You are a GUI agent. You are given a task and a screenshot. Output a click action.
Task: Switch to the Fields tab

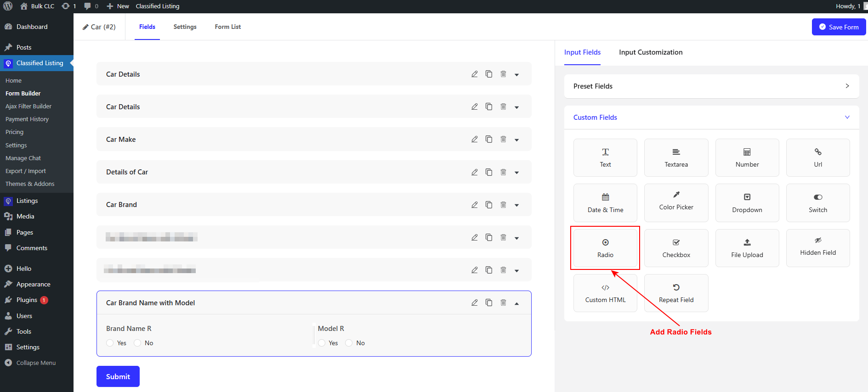click(147, 27)
